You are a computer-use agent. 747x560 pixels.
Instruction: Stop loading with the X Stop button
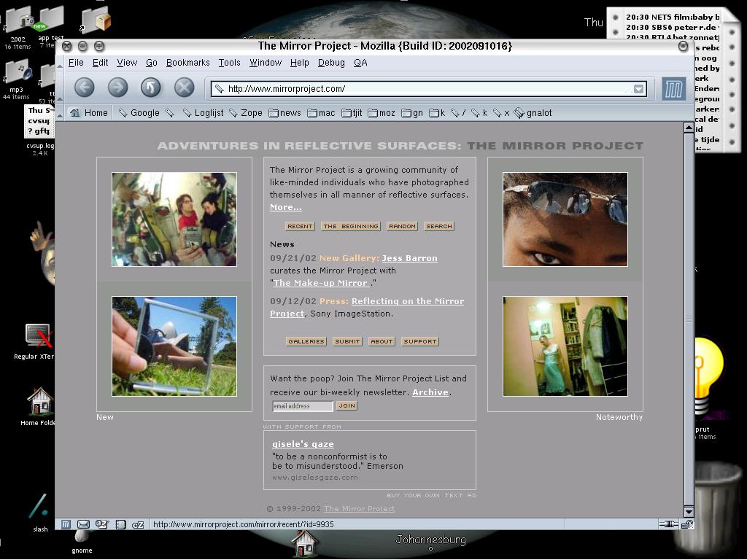[x=184, y=87]
